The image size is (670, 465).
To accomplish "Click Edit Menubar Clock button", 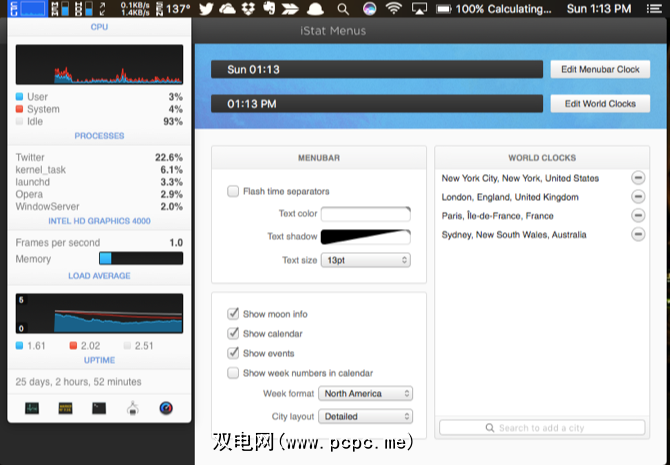I will pyautogui.click(x=600, y=69).
